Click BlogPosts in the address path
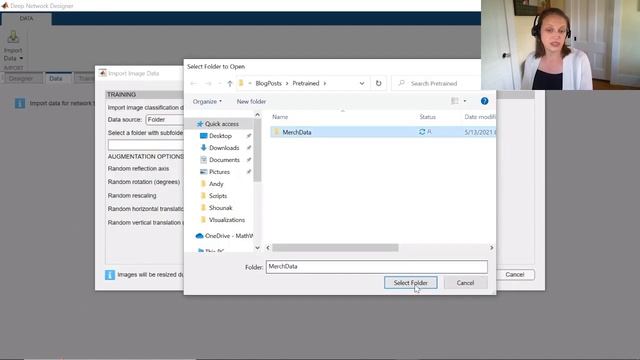Image resolution: width=640 pixels, height=360 pixels. point(269,83)
